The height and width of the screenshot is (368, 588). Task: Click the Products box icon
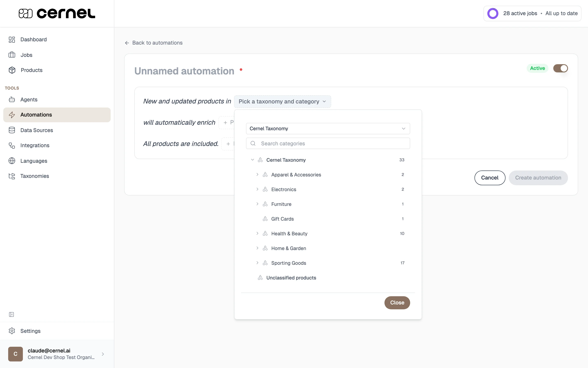(12, 70)
